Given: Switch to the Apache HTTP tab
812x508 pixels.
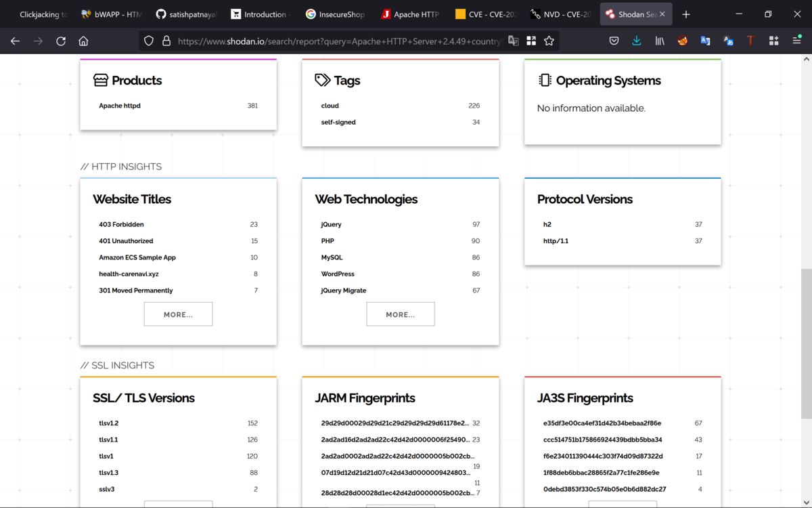Looking at the screenshot, I should click(411, 14).
